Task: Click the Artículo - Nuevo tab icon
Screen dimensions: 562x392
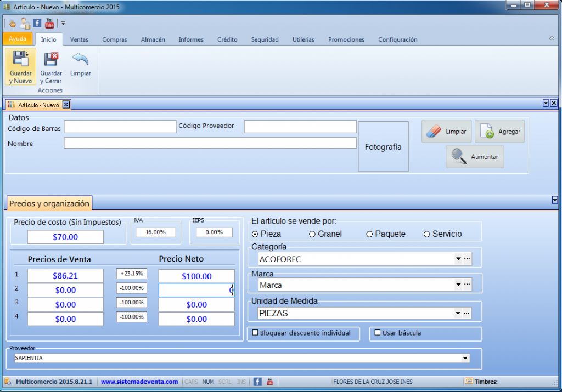Action: (11, 105)
